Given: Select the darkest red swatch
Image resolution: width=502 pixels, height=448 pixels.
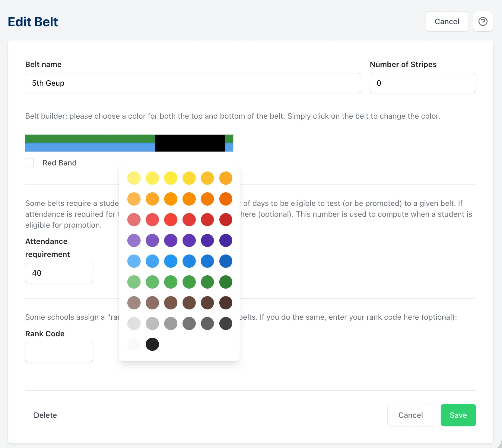Looking at the screenshot, I should tap(226, 219).
